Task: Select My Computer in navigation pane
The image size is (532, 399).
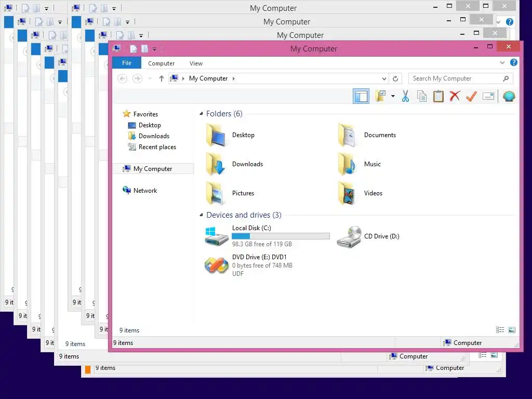Action: 153,169
